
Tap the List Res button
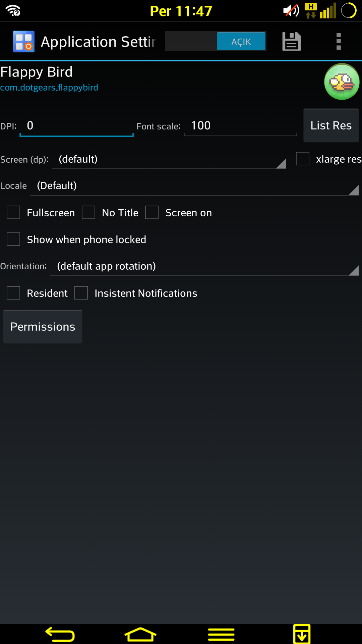331,125
